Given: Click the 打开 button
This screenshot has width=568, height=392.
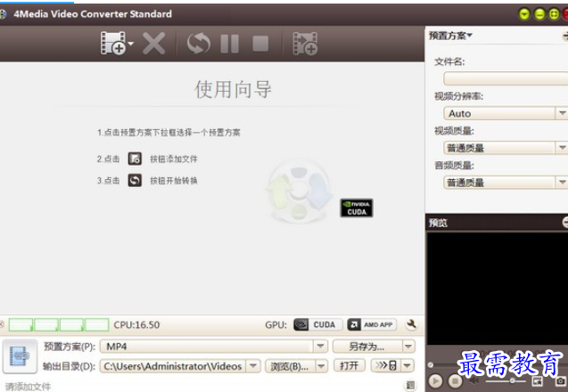Looking at the screenshot, I should tap(350, 365).
